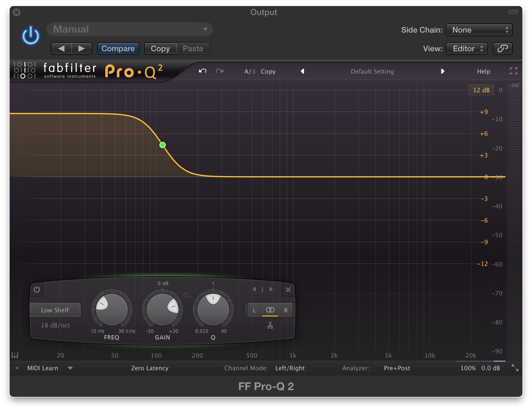Show the piano keyboard display
Screen dimensions: 532x410
(x=15, y=355)
